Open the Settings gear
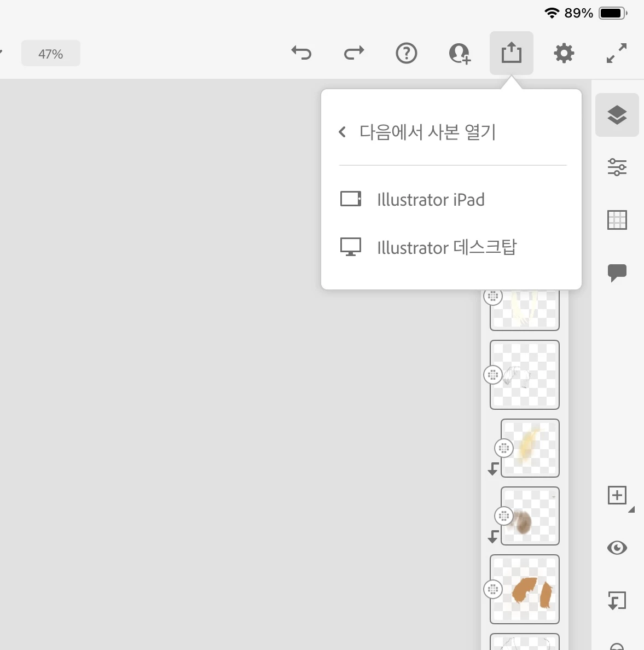The height and width of the screenshot is (650, 644). [x=564, y=53]
